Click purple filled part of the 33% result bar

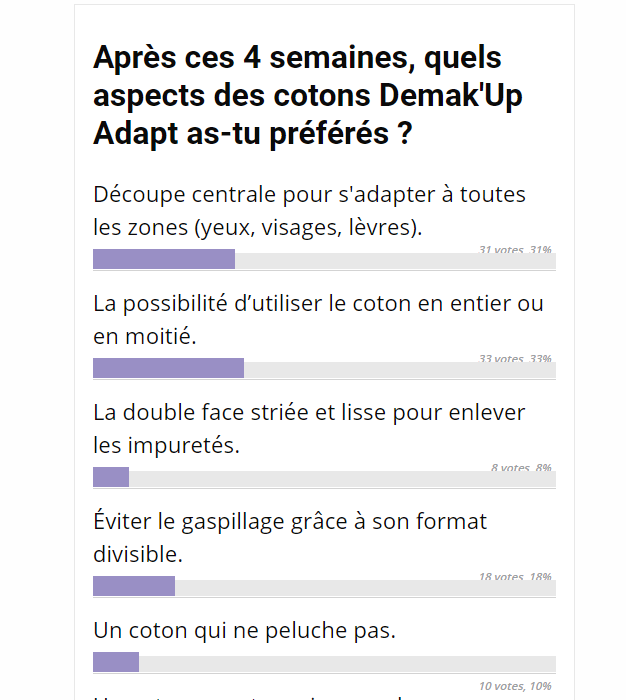pos(168,369)
